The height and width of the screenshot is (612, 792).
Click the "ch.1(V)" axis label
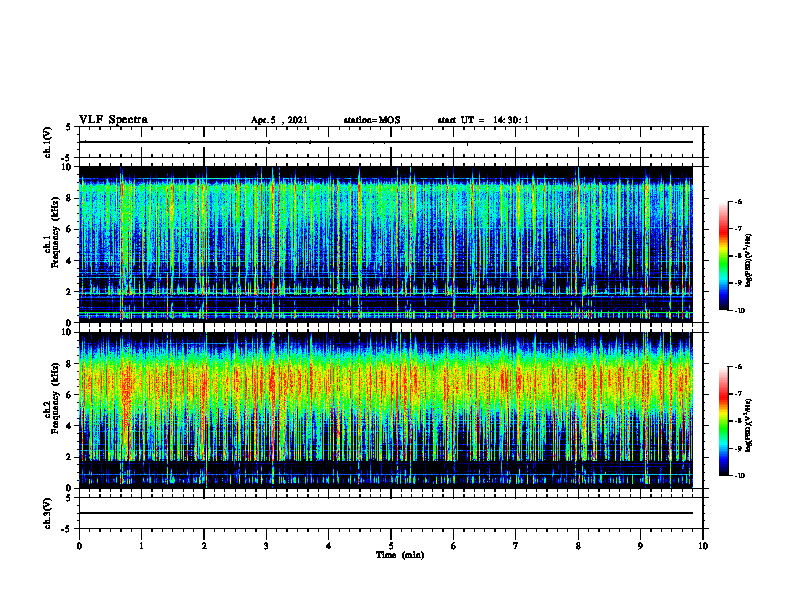coord(47,142)
